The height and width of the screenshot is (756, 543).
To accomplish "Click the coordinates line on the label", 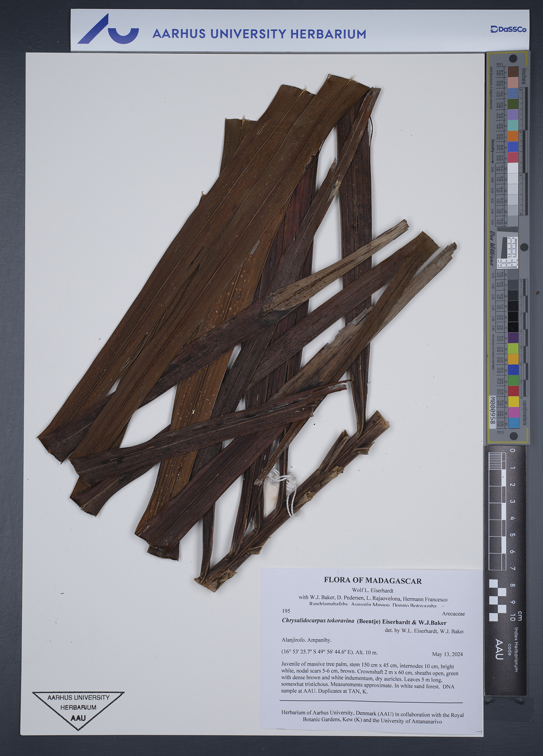I will (x=329, y=652).
